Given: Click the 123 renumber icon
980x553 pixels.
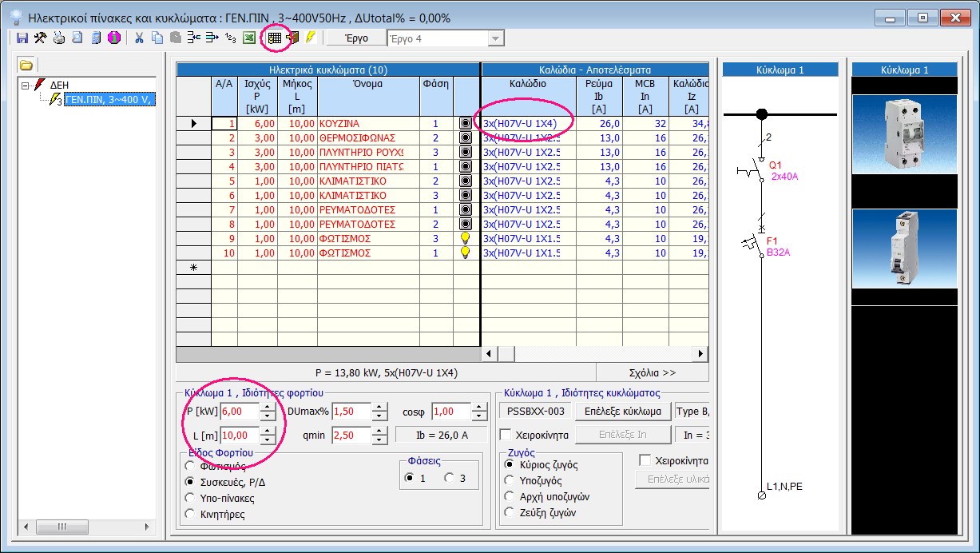Looking at the screenshot, I should 231,38.
